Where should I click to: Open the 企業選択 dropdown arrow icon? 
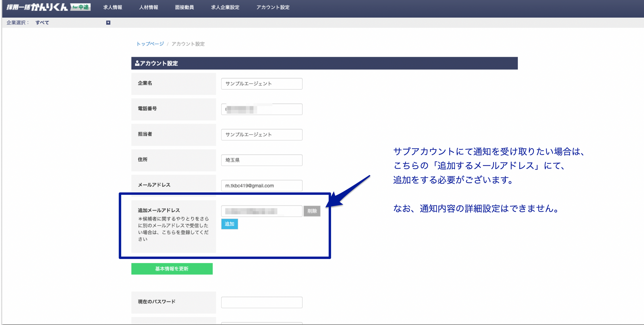coord(108,22)
